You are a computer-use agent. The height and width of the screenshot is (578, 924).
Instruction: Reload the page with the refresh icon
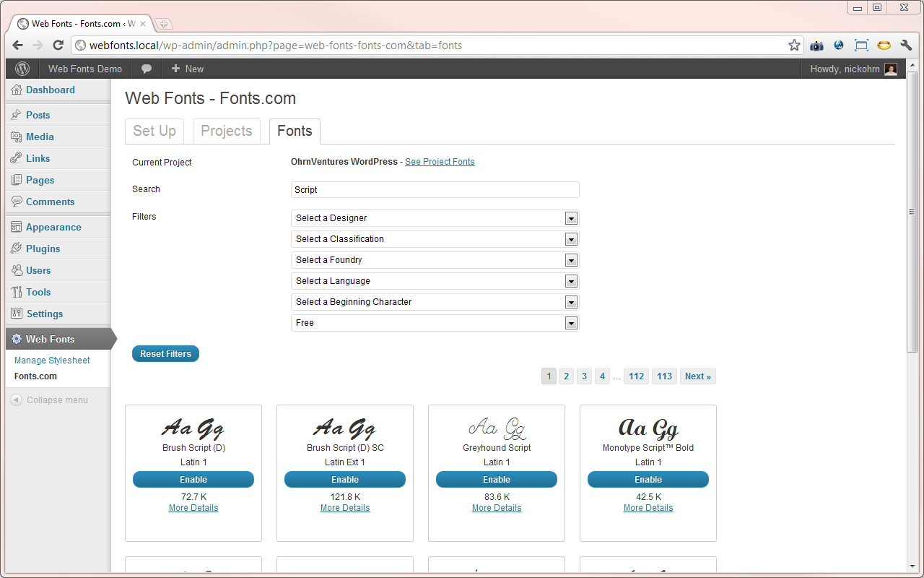pos(58,45)
